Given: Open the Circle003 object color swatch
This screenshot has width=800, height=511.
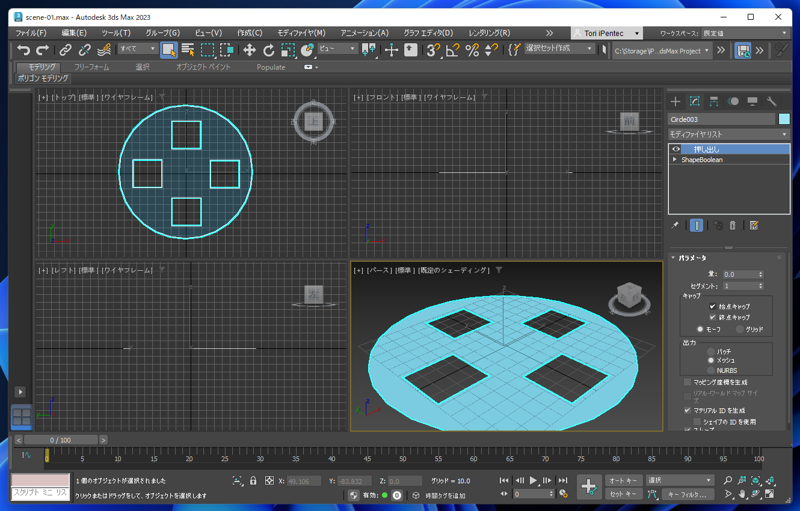Looking at the screenshot, I should point(784,119).
